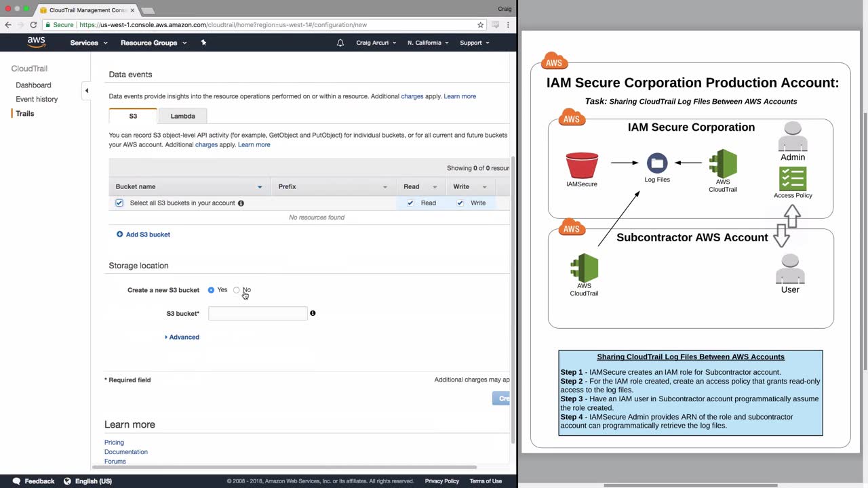The width and height of the screenshot is (868, 488).
Task: Open Chrome three-dot menu
Action: coord(508,24)
